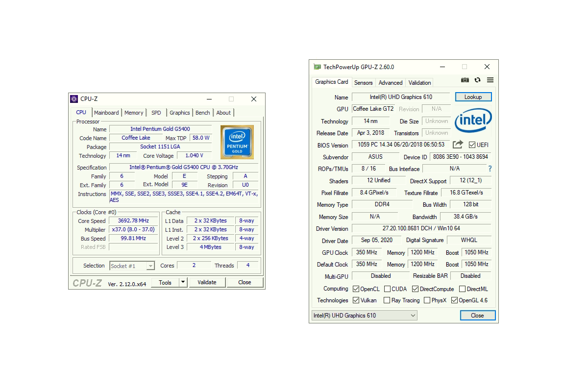This screenshot has width=588, height=392.
Task: Click the Threads value 4 in CPU-Z
Action: pos(248,265)
